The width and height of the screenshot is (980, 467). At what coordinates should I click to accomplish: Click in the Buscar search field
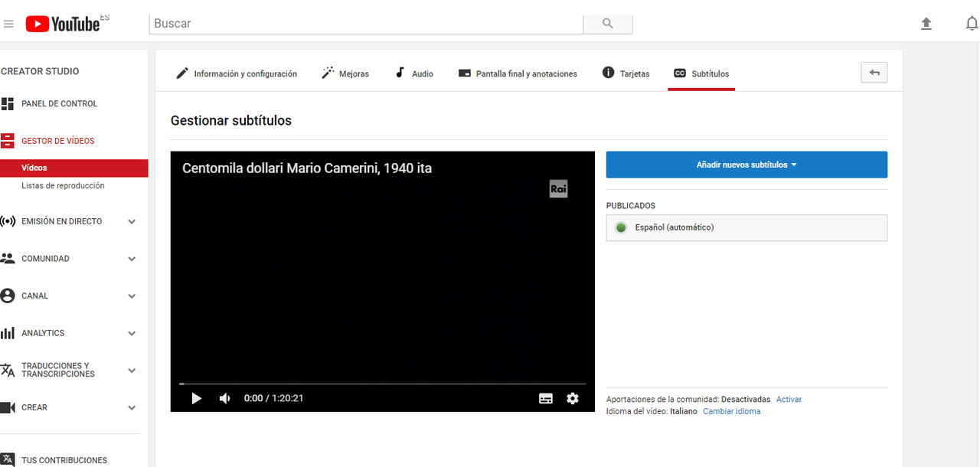366,24
